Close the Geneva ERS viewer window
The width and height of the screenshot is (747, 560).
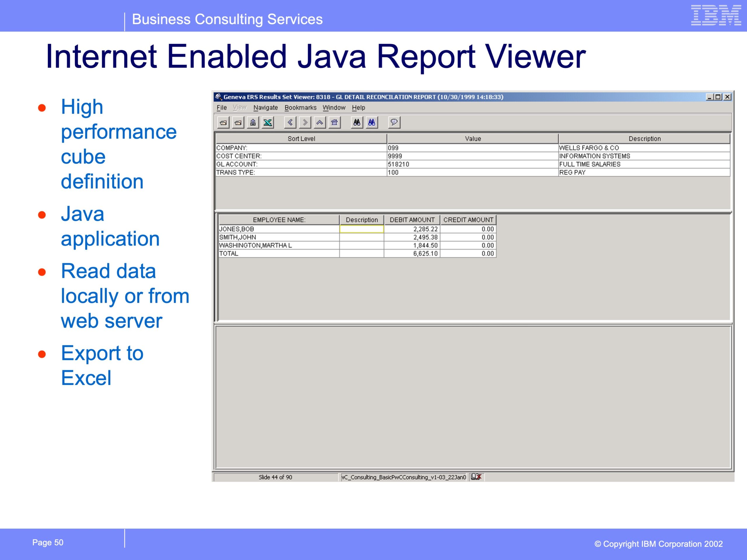click(727, 97)
